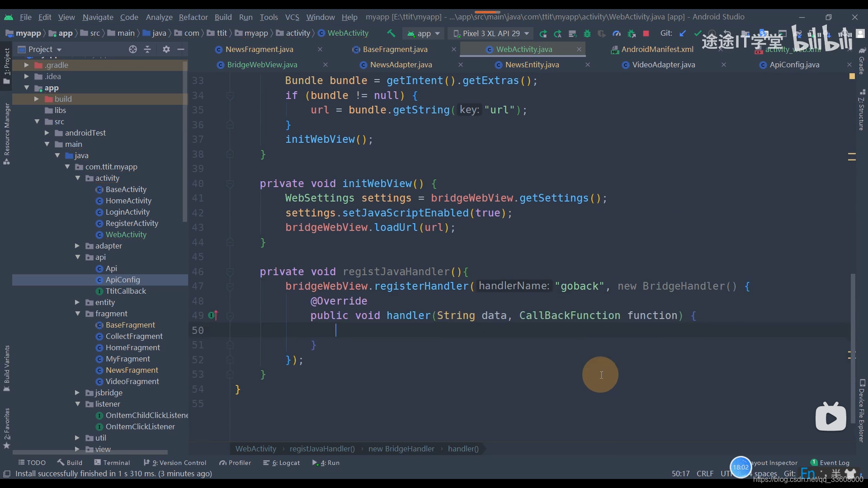Screen dimensions: 868x488
Task: Open the Resource Manager side panel
Action: 6,133
